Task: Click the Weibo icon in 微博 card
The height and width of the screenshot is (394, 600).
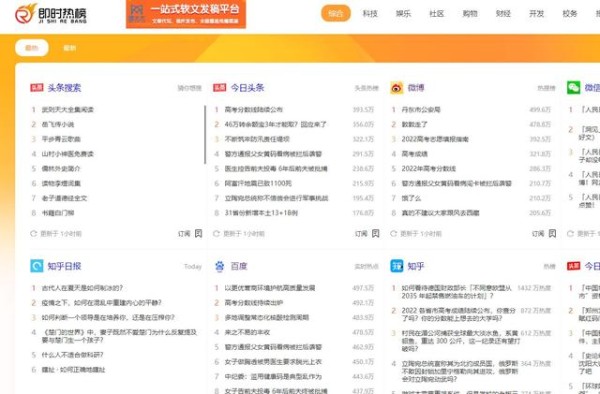Action: [396, 88]
